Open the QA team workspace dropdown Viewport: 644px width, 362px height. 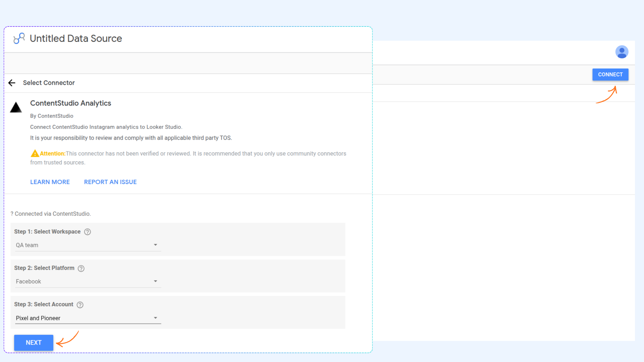pos(88,245)
